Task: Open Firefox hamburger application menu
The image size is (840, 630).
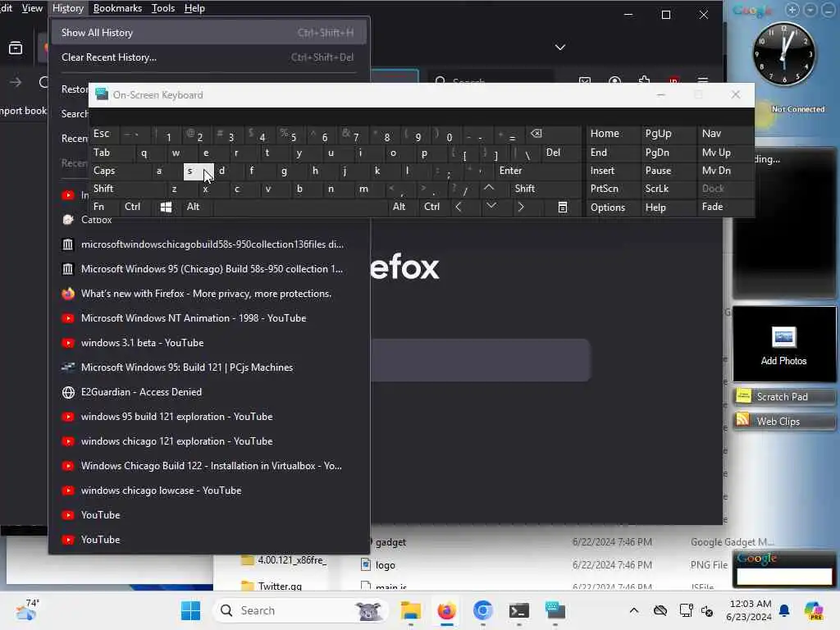Action: click(703, 80)
